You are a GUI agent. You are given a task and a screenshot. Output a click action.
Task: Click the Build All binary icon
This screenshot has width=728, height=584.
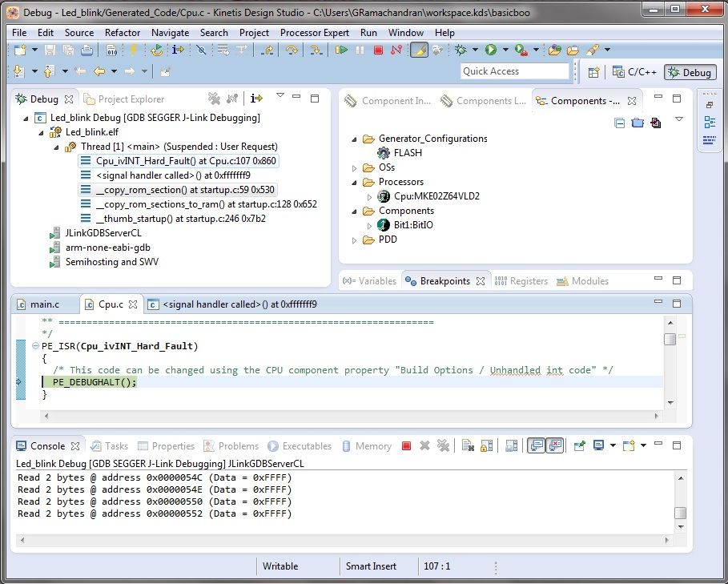(x=111, y=50)
